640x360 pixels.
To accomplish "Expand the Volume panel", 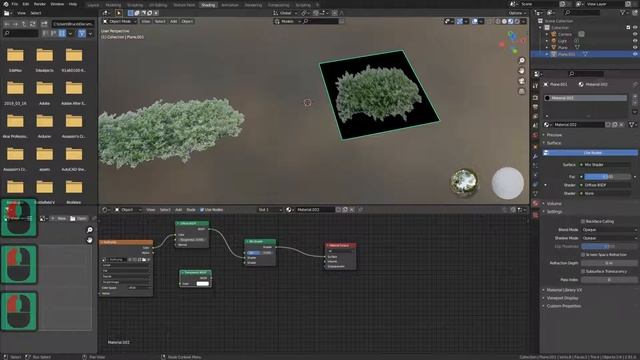I will (x=553, y=203).
